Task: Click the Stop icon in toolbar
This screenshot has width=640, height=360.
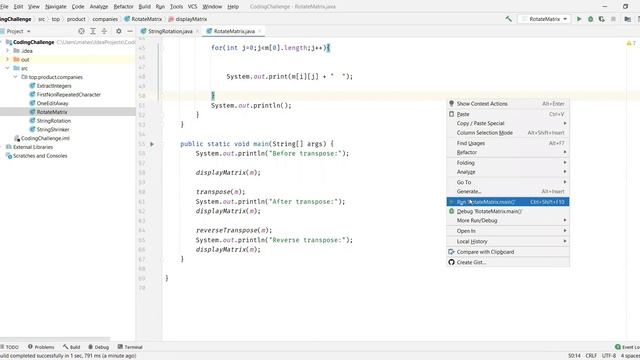Action: pyautogui.click(x=613, y=19)
